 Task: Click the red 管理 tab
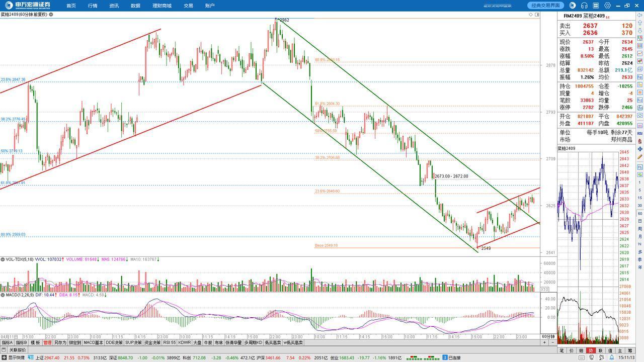point(47,342)
